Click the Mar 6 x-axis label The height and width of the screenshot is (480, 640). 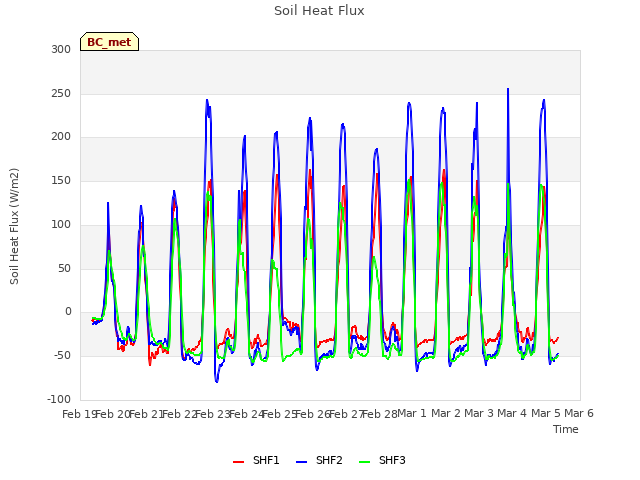pos(579,413)
